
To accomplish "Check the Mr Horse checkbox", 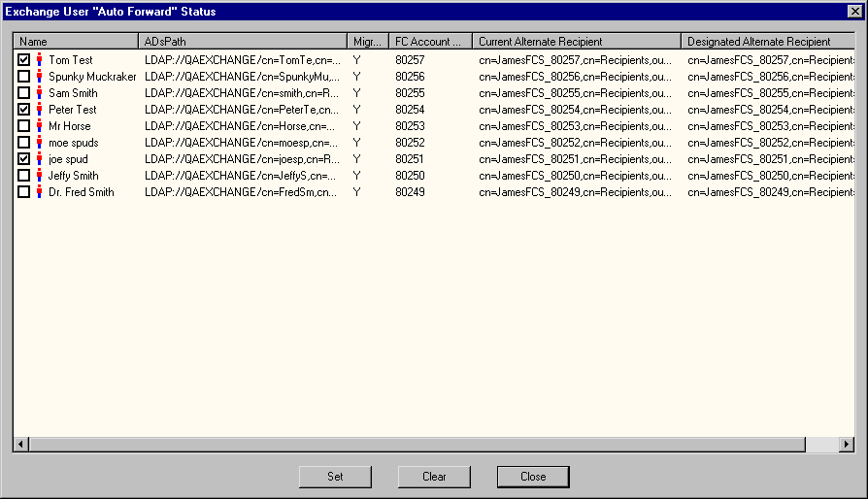I will (x=24, y=126).
